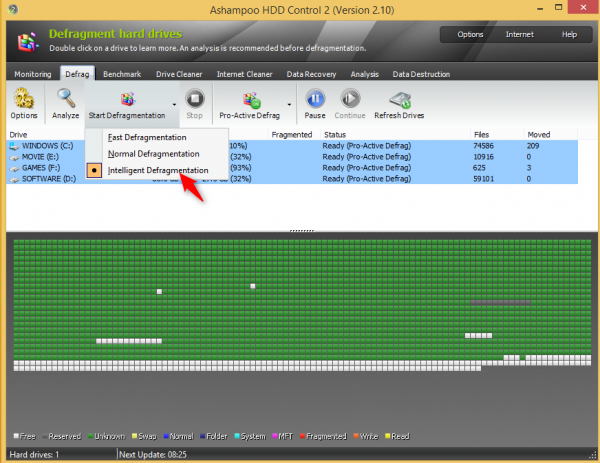Click the Folder legend color swatch
Screen dimensions: 600x463
(x=202, y=436)
